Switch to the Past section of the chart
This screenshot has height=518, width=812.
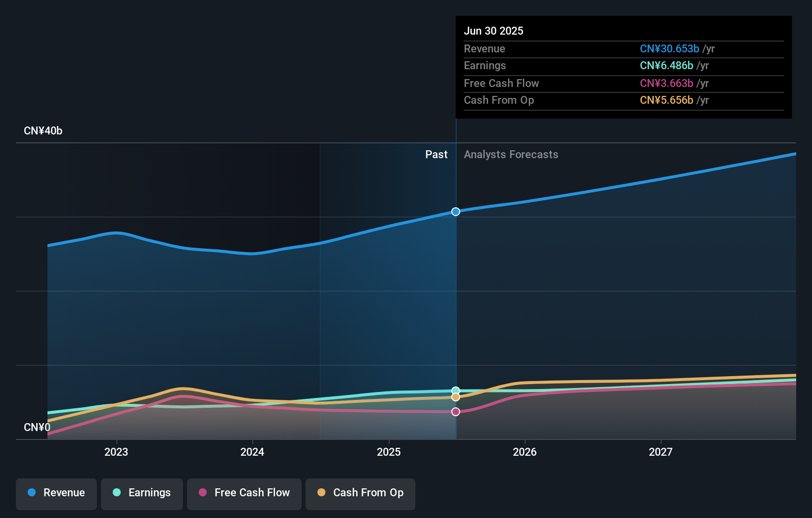[436, 154]
